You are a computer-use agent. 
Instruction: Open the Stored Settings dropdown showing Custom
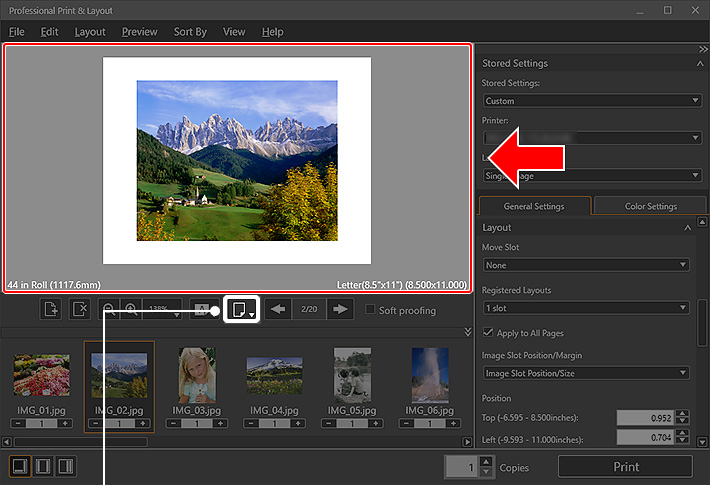pyautogui.click(x=591, y=101)
